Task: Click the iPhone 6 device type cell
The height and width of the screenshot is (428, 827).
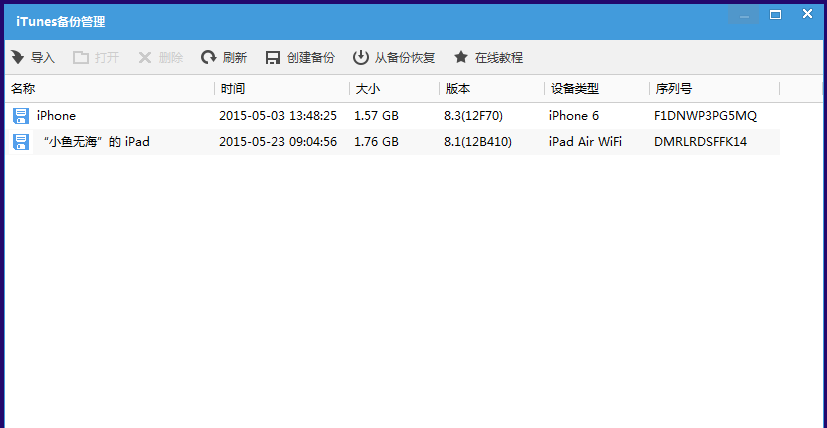Action: tap(574, 116)
